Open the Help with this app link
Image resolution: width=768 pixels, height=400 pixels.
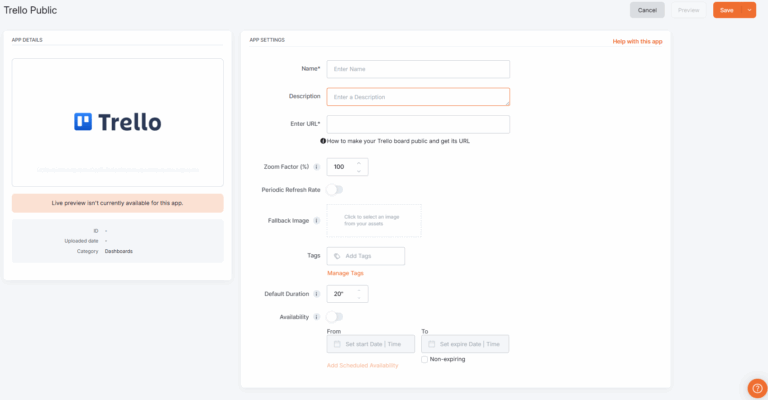pos(637,42)
